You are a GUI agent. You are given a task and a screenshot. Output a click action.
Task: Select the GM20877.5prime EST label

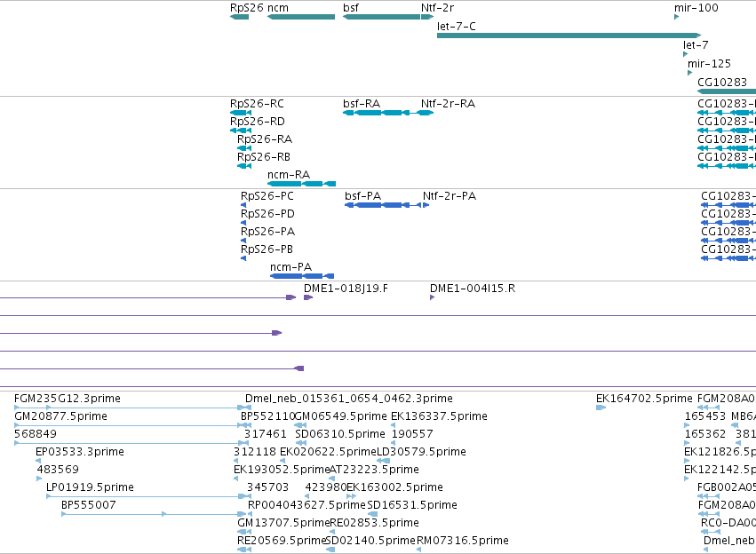coord(60,416)
